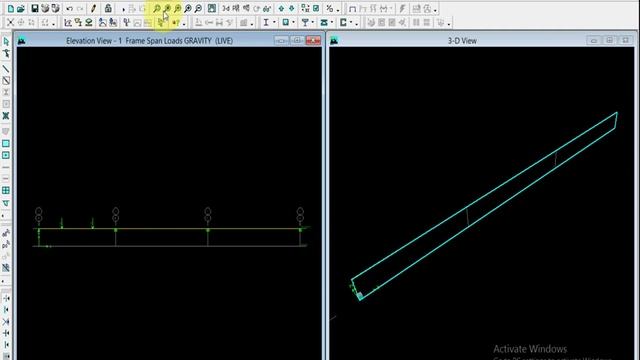Switch to plan view icon
640x360 pixels.
[x=236, y=8]
